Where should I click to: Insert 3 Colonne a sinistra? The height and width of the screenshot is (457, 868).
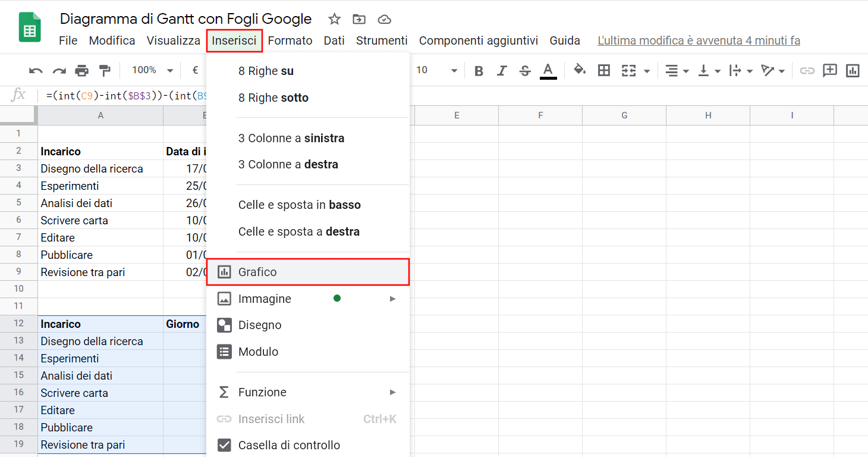point(308,138)
